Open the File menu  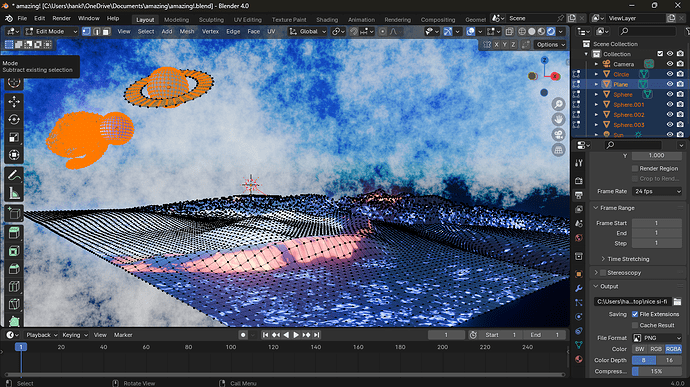coord(22,18)
